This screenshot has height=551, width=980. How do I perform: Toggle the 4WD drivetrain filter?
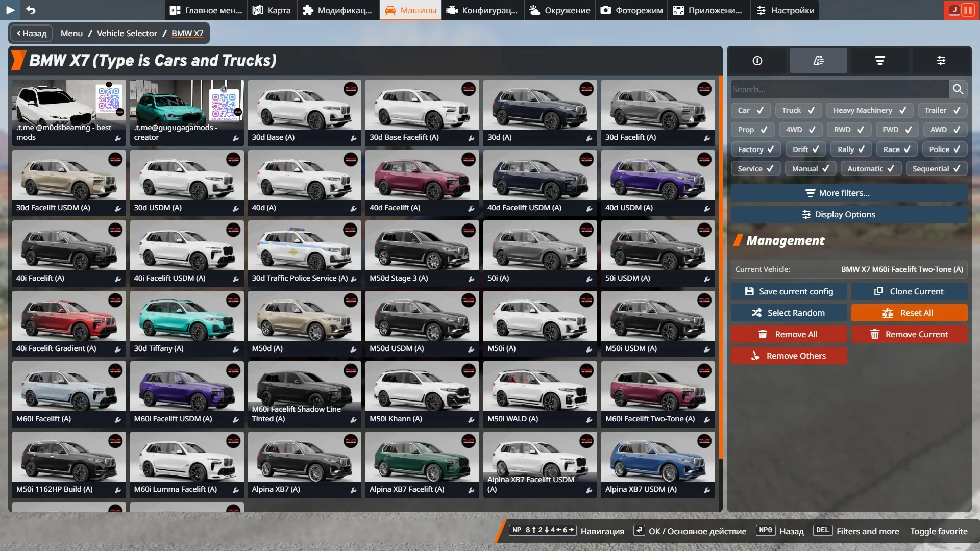(800, 130)
